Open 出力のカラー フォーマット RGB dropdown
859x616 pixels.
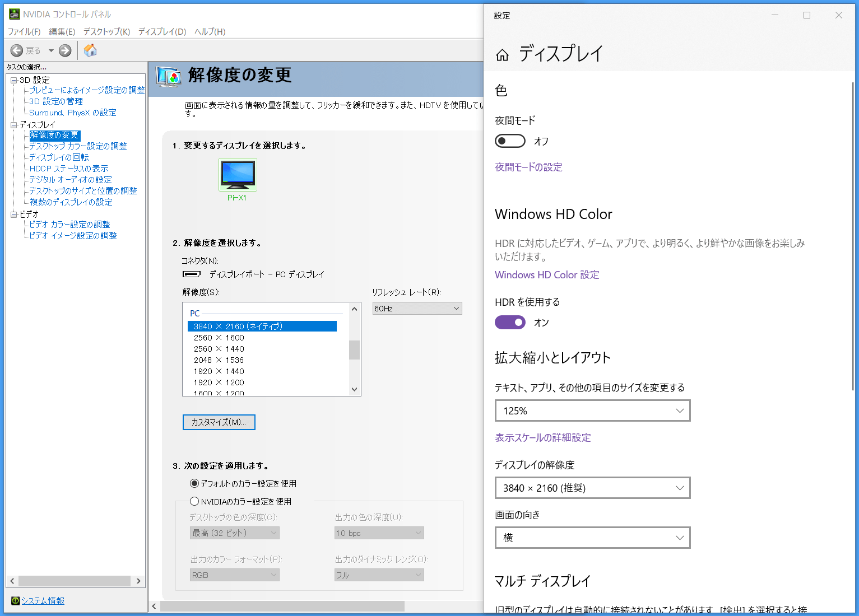point(235,575)
